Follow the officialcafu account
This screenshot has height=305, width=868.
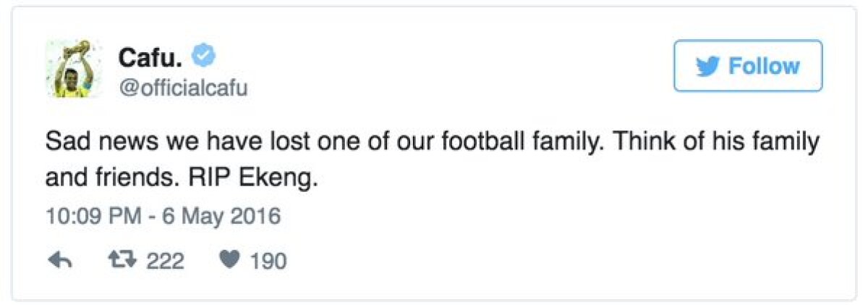coord(748,66)
